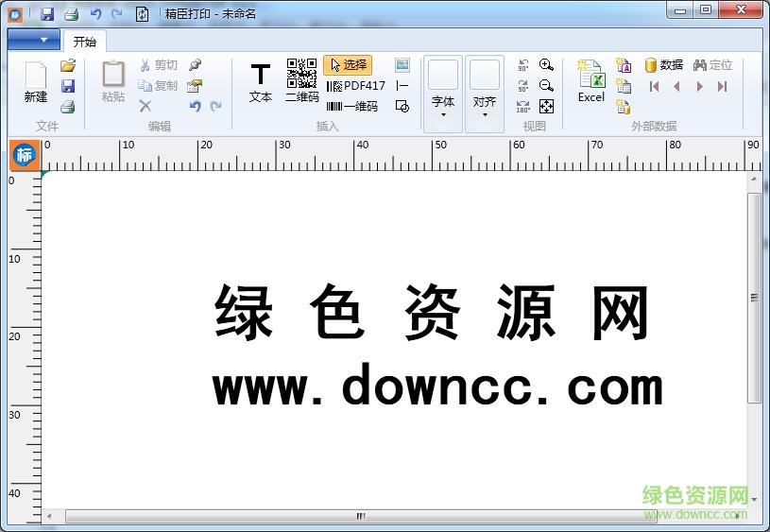Rotate view 90° counterclockwise
This screenshot has width=770, height=532.
pos(523,65)
